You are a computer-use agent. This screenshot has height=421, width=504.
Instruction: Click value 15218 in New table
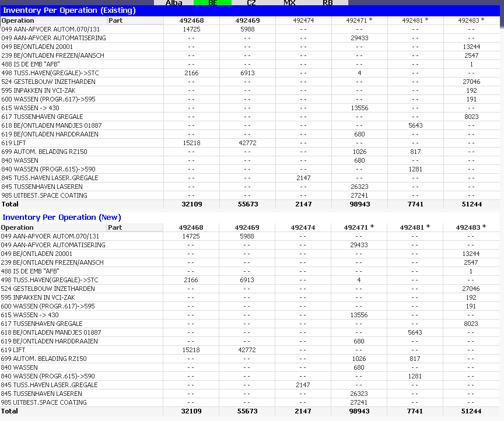[191, 350]
